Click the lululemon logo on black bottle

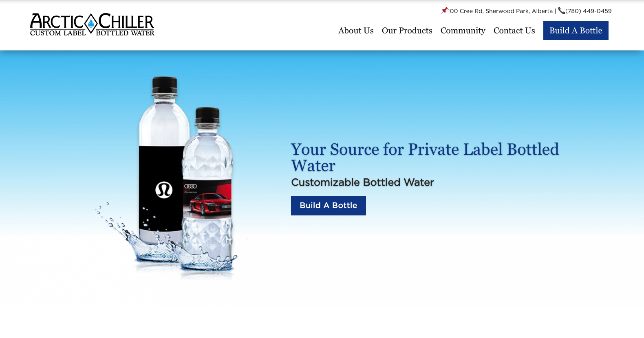coord(164,190)
